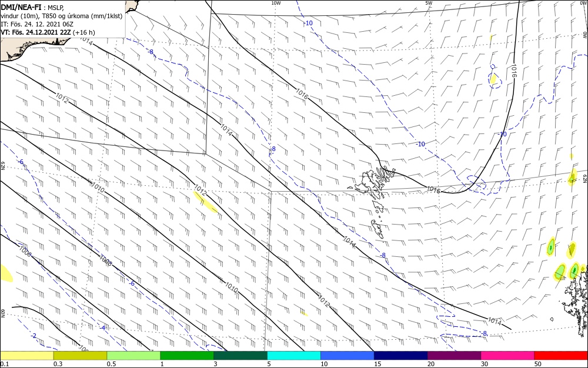Image resolution: width=588 pixels, height=368 pixels.
Task: Click the '15' legend value label
Action: coord(377,364)
